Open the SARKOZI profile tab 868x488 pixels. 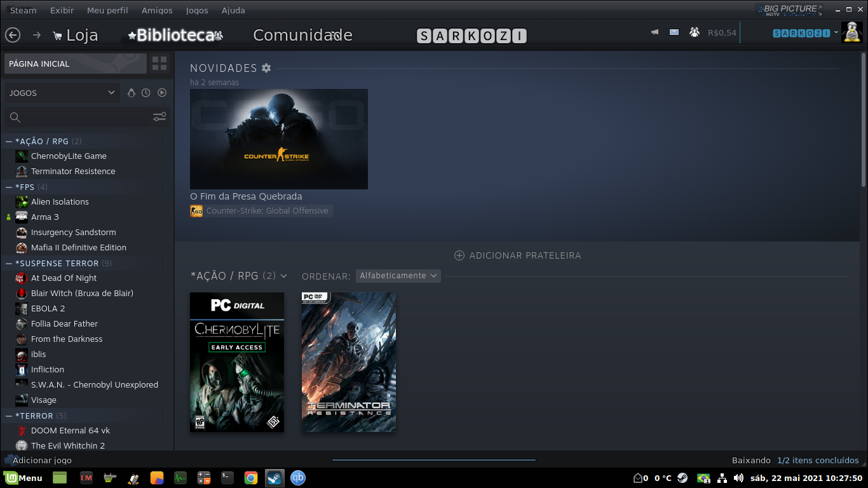pos(471,36)
